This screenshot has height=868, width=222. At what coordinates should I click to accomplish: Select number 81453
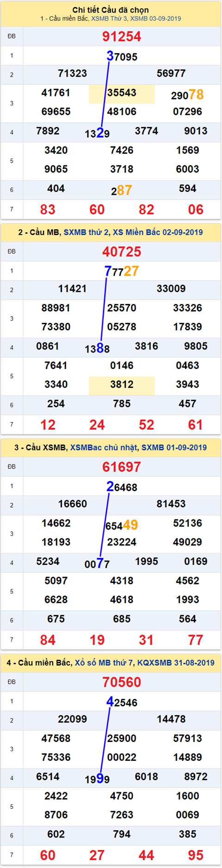[171, 504]
